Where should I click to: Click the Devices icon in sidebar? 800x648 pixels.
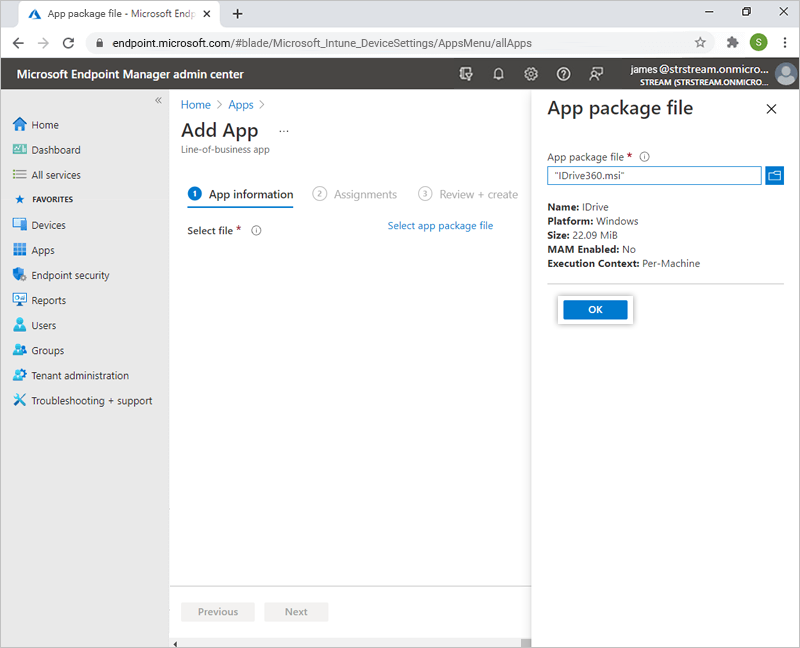coord(19,225)
